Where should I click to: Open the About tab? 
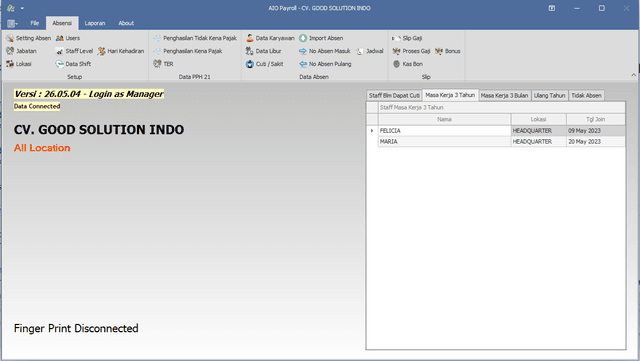coord(126,23)
